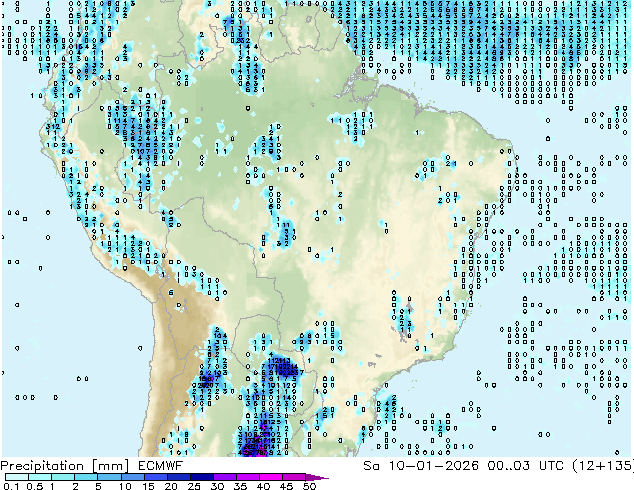The image size is (634, 490).
Task: Click the legend value "10"
Action: (125, 486)
